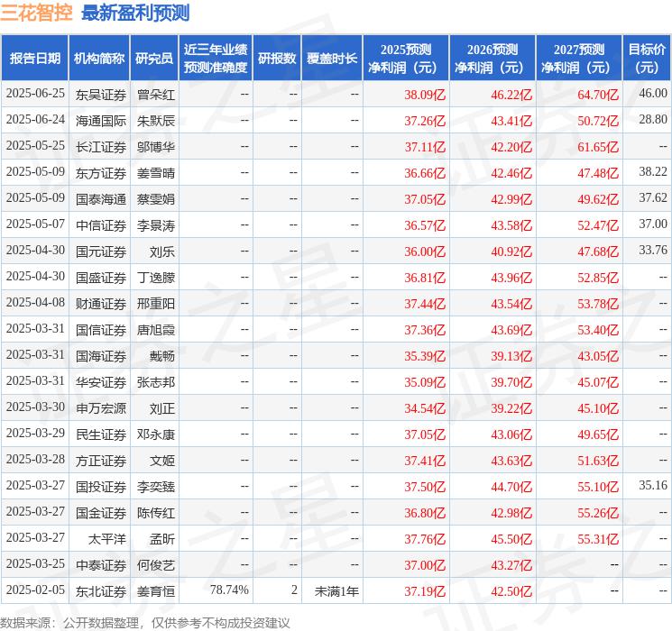This screenshot has width=672, height=631.
Task: Click analyst name 李景涛
Action: click(156, 225)
